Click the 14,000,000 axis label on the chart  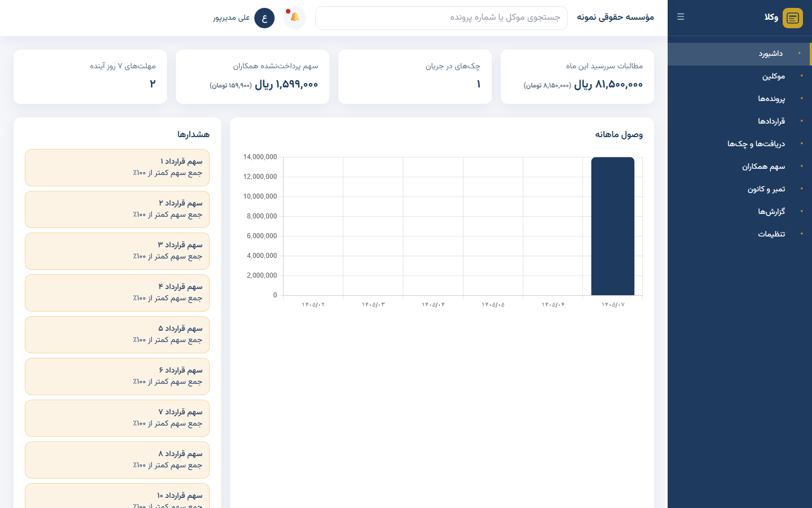260,157
